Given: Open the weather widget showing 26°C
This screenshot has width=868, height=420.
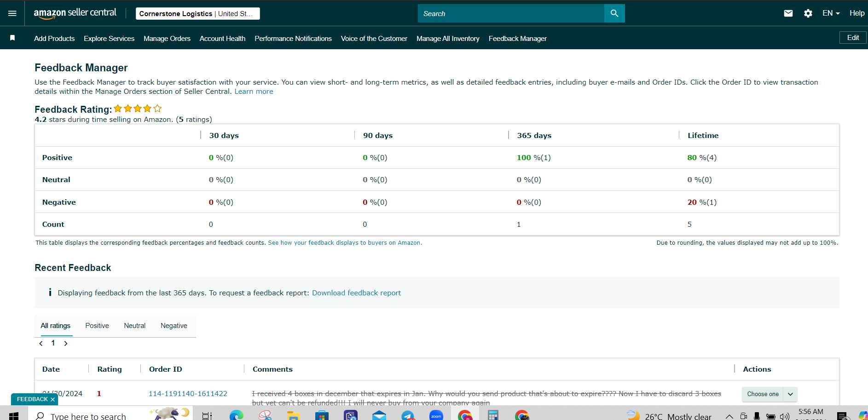Looking at the screenshot, I should click(670, 416).
